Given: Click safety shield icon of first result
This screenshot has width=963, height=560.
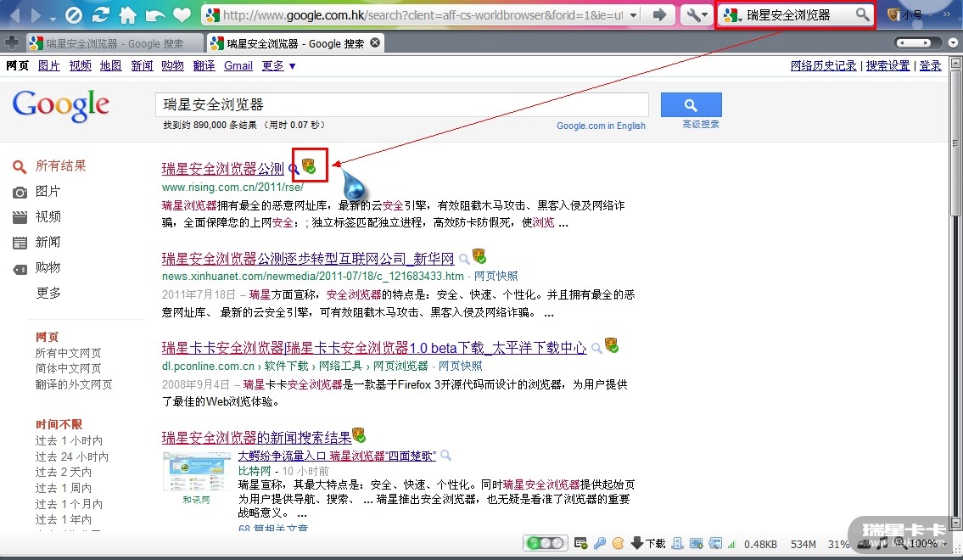Looking at the screenshot, I should point(309,165).
